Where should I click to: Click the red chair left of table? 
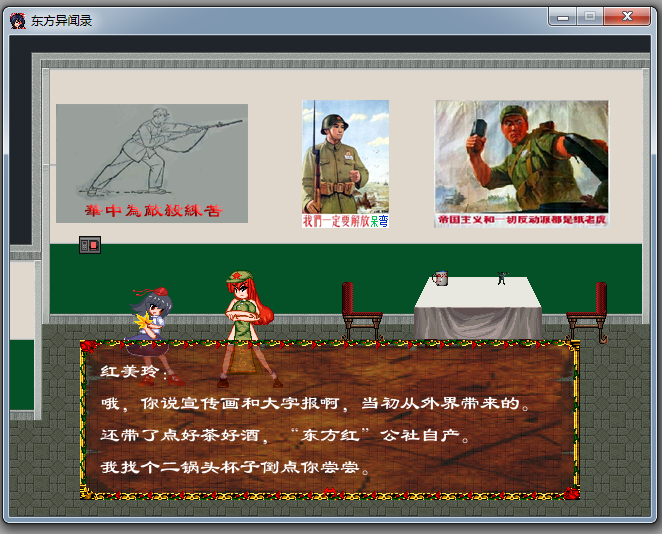tap(362, 311)
